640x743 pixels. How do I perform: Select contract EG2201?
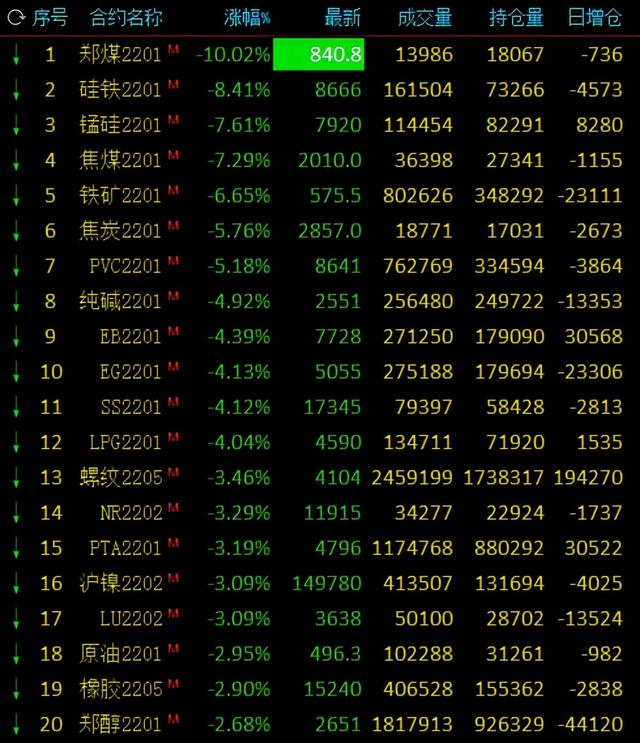131,372
